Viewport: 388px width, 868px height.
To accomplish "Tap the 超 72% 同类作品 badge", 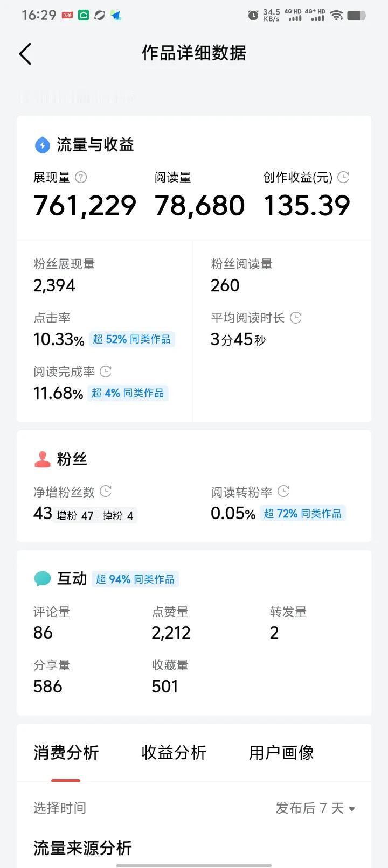I will (302, 514).
